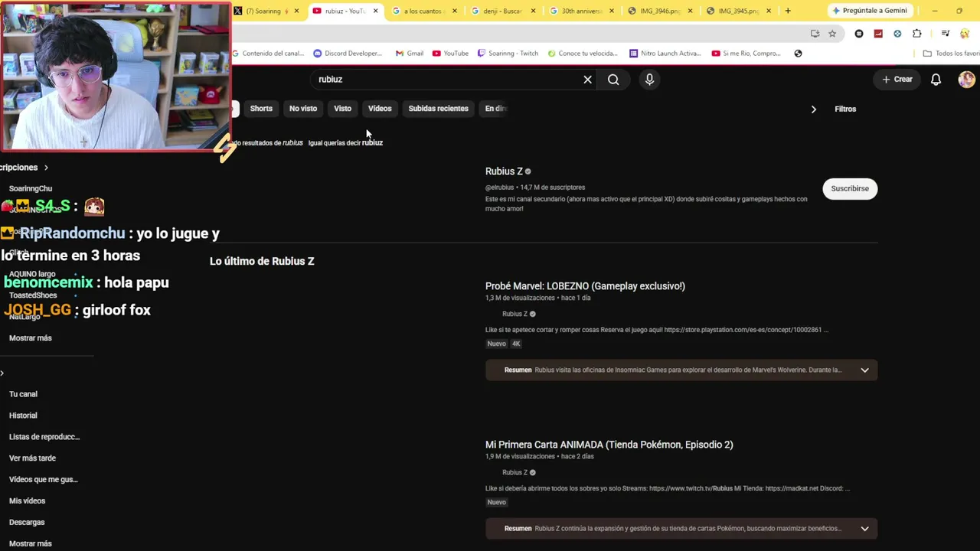980x551 pixels.
Task: Open video Mi Primera Carta ANIMADA
Action: point(609,445)
